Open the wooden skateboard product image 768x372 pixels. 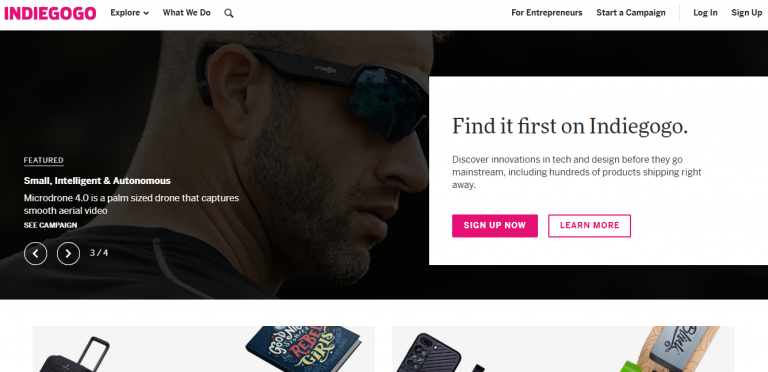tap(673, 349)
